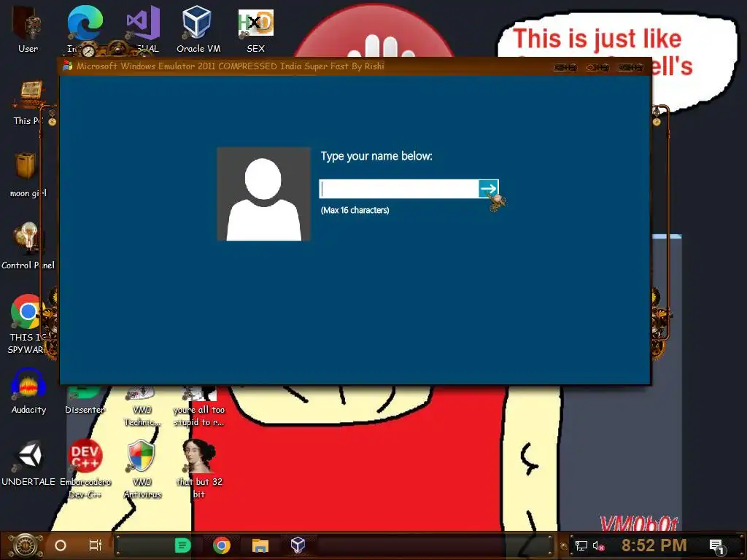Open File Explorer from the taskbar
This screenshot has width=747, height=560.
pos(260,545)
